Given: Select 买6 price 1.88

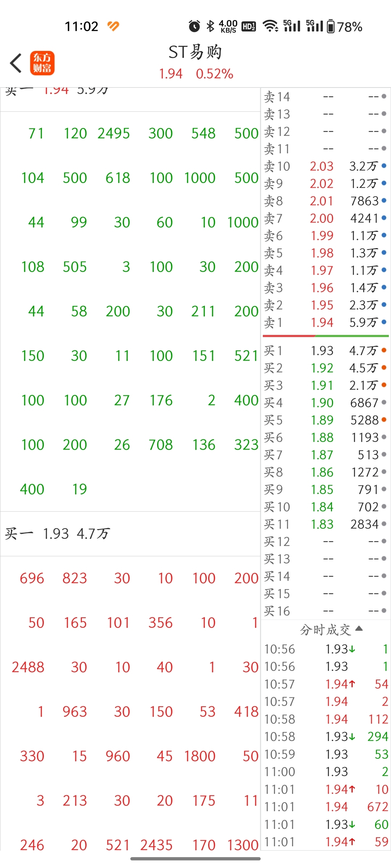Looking at the screenshot, I should [322, 437].
